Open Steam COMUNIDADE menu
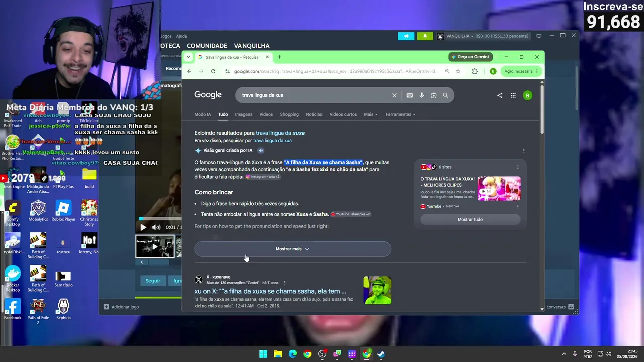The height and width of the screenshot is (362, 644). point(207,46)
